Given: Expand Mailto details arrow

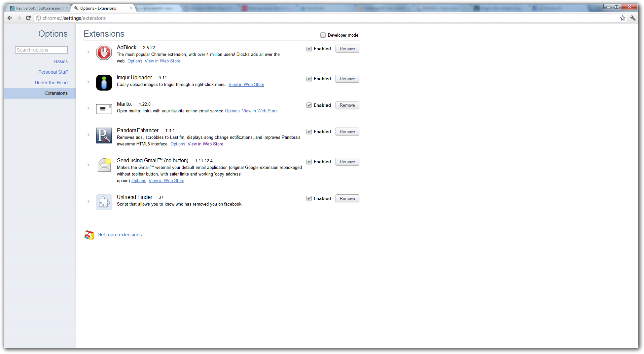Looking at the screenshot, I should click(89, 108).
